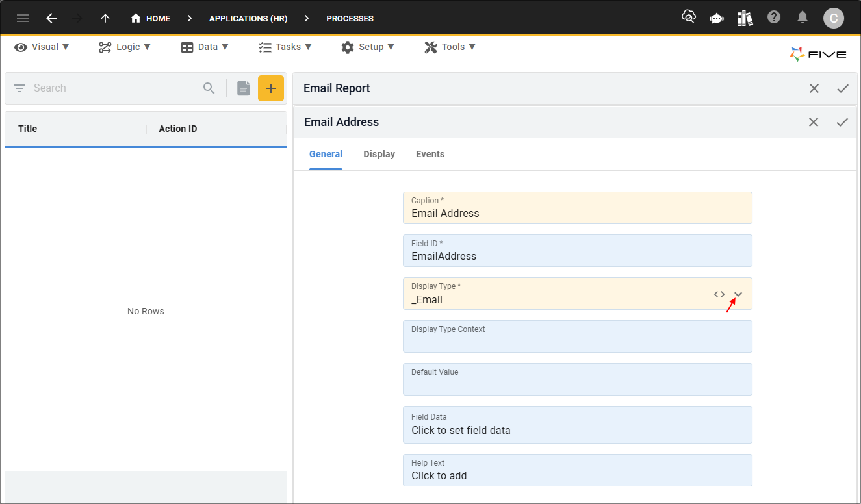Image resolution: width=861 pixels, height=504 pixels.
Task: Cancel the Email Report form
Action: tap(814, 88)
